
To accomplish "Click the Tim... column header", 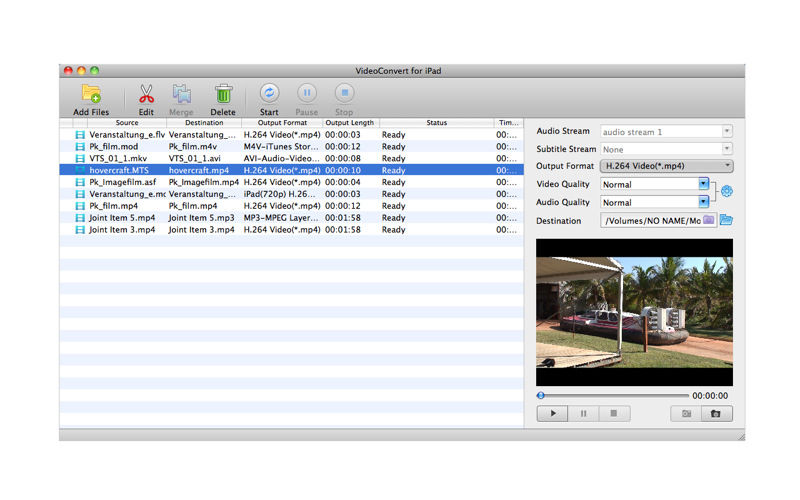I will coord(508,123).
